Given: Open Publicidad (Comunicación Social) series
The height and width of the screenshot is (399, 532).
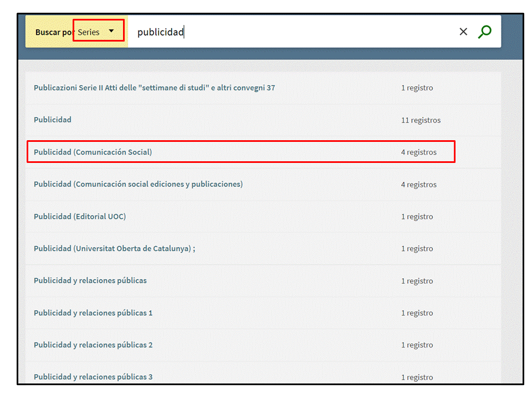Looking at the screenshot, I should pos(93,152).
